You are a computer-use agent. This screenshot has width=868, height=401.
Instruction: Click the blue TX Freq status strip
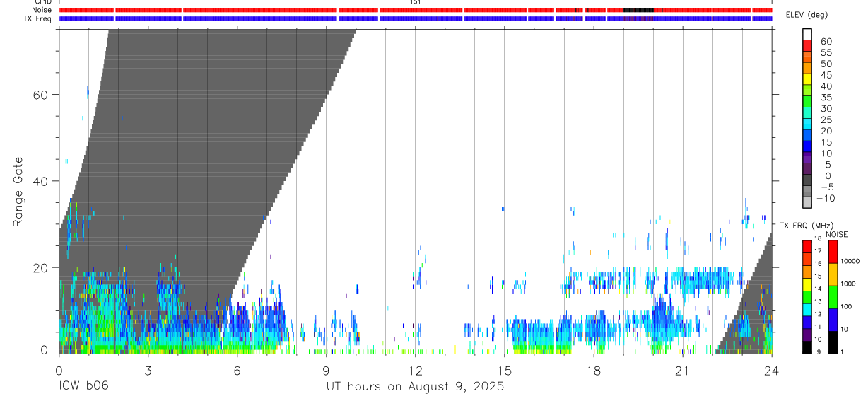pos(416,18)
